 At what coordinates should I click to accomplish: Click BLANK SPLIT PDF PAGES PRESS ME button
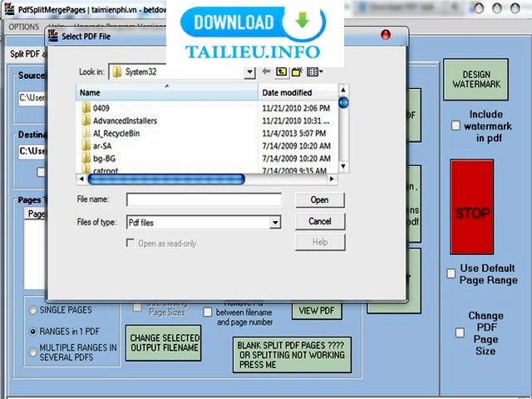click(292, 355)
